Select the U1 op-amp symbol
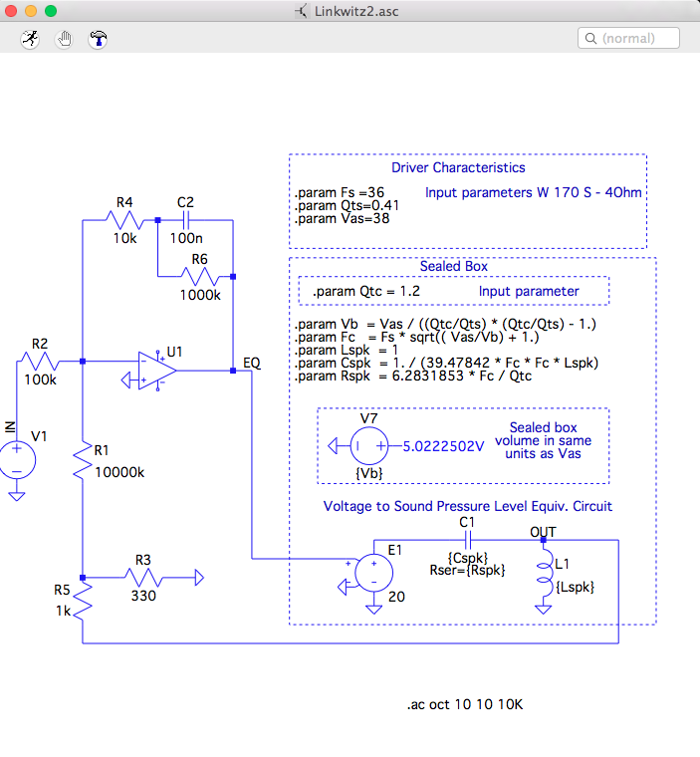Image resolution: width=700 pixels, height=757 pixels. (x=157, y=370)
